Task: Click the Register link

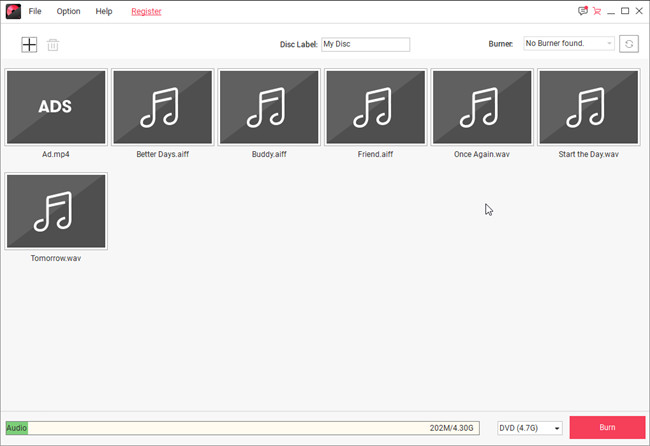Action: pyautogui.click(x=146, y=11)
